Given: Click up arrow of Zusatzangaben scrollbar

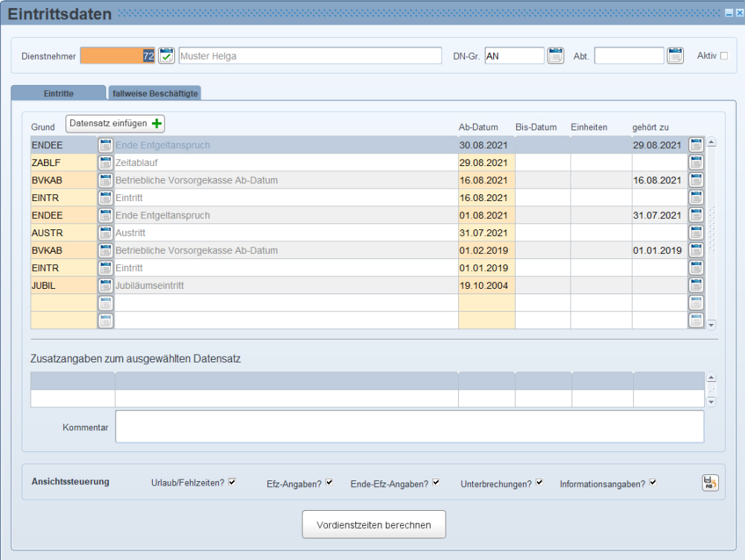Looking at the screenshot, I should [x=711, y=378].
